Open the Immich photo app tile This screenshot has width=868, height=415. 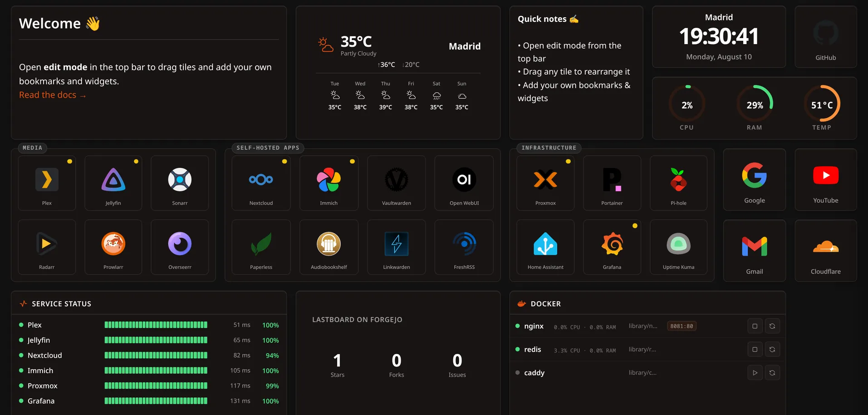point(329,183)
